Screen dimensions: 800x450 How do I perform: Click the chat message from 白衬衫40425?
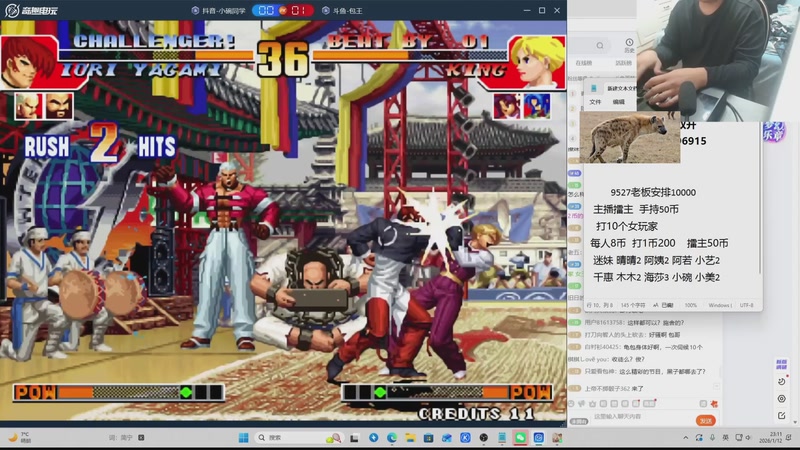(643, 347)
